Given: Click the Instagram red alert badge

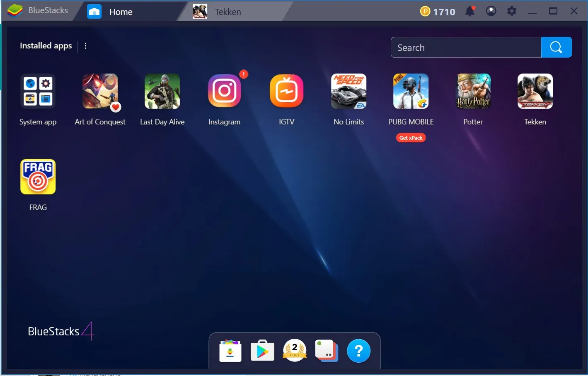Looking at the screenshot, I should click(x=244, y=74).
